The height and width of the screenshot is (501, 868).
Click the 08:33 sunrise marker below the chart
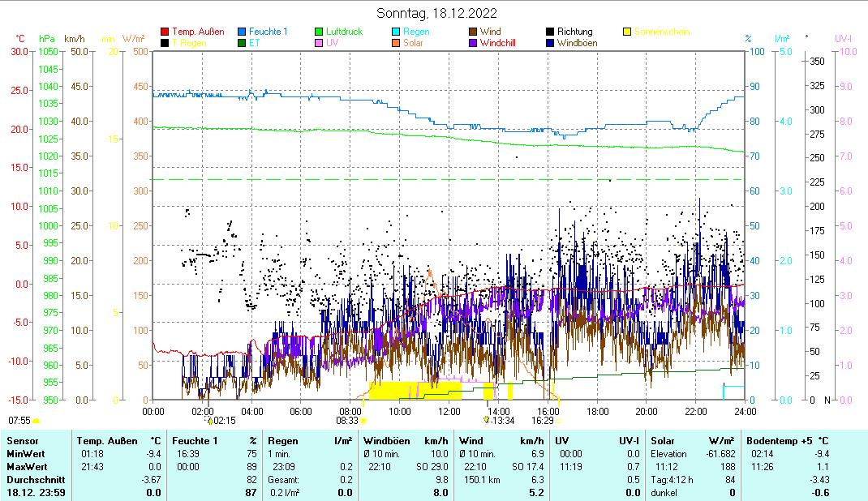point(350,421)
